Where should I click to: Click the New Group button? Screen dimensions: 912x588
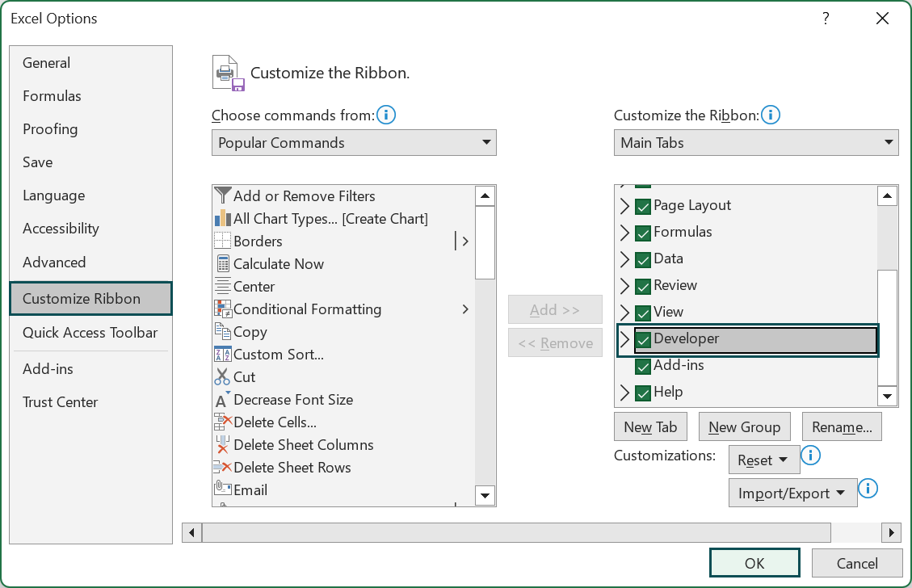coord(744,427)
